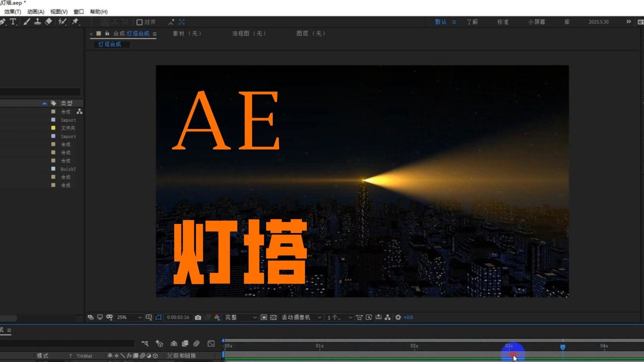Open grid and guide options
Screen dimensions: 644x362
pyautogui.click(x=149, y=317)
